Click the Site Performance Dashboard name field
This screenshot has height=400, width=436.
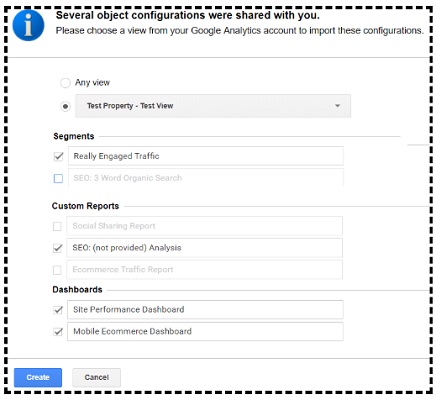[x=205, y=310]
